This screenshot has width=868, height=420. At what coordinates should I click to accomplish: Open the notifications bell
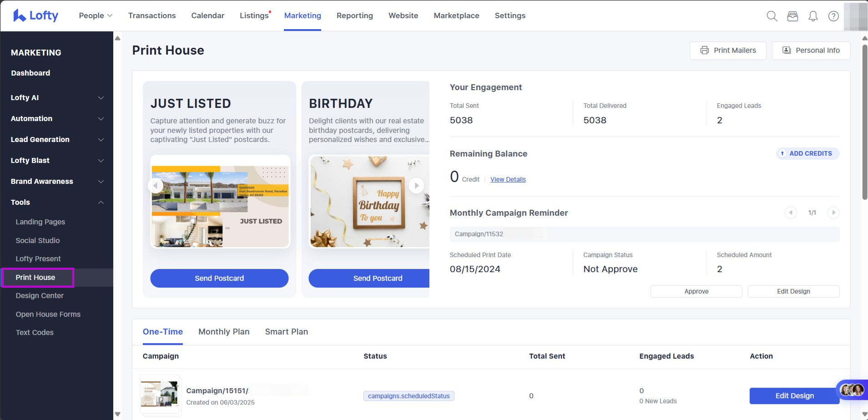[813, 16]
